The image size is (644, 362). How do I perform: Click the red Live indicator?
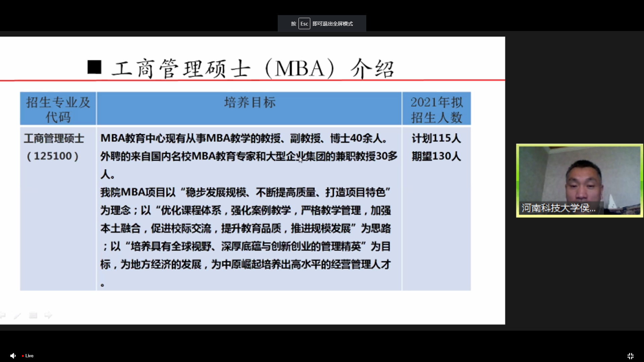pos(28,356)
